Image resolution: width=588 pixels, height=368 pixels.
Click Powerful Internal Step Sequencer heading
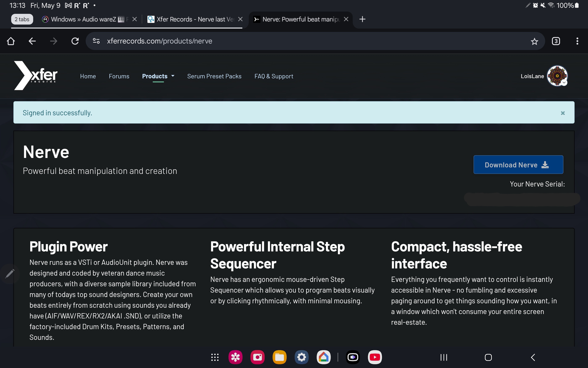277,255
